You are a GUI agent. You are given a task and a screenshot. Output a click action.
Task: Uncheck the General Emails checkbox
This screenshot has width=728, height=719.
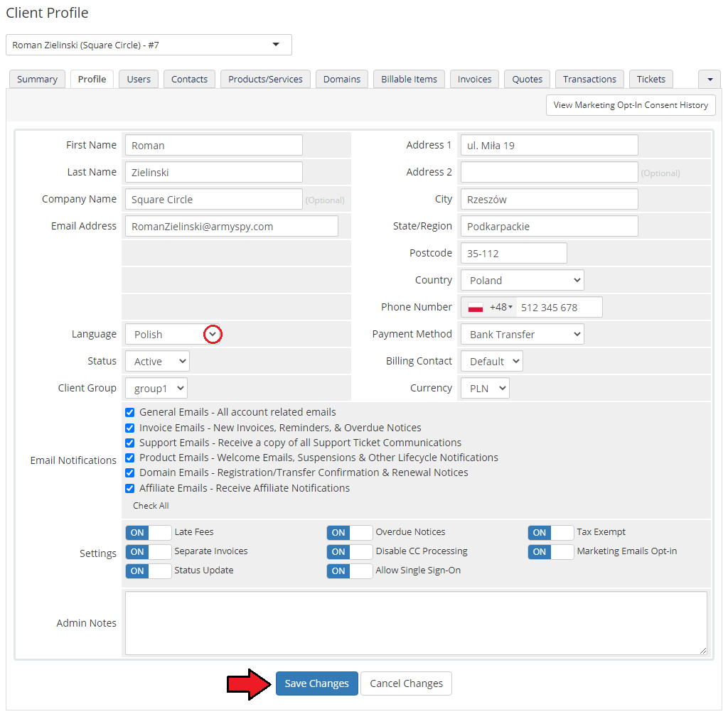(130, 412)
